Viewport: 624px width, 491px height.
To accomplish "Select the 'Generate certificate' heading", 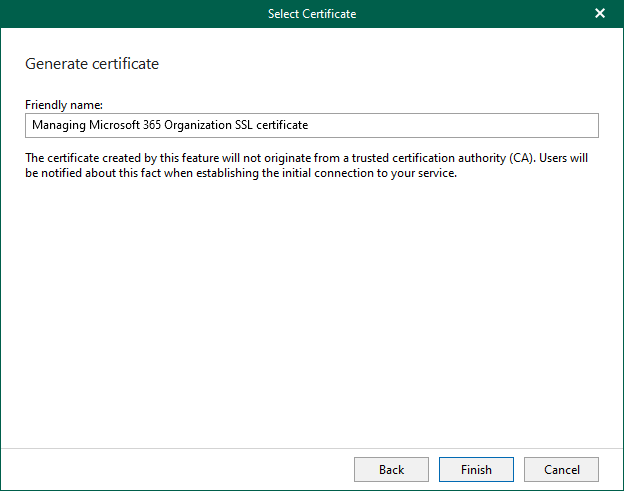I will point(92,64).
